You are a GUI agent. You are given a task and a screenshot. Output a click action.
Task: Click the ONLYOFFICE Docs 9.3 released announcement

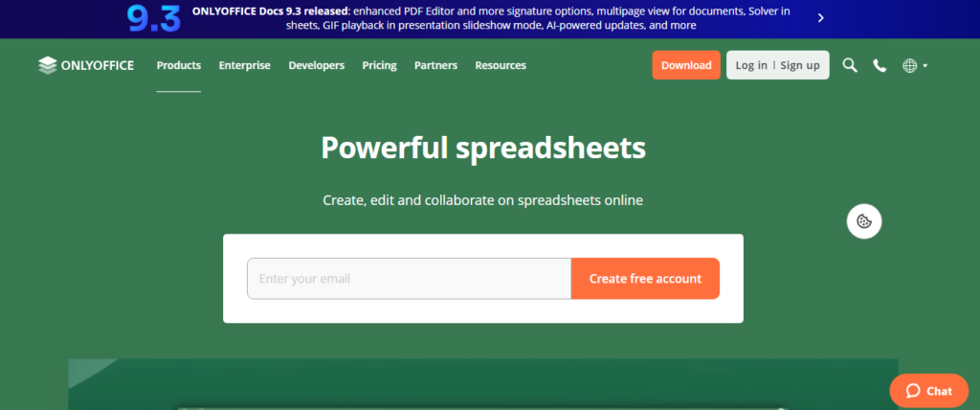coord(491,18)
